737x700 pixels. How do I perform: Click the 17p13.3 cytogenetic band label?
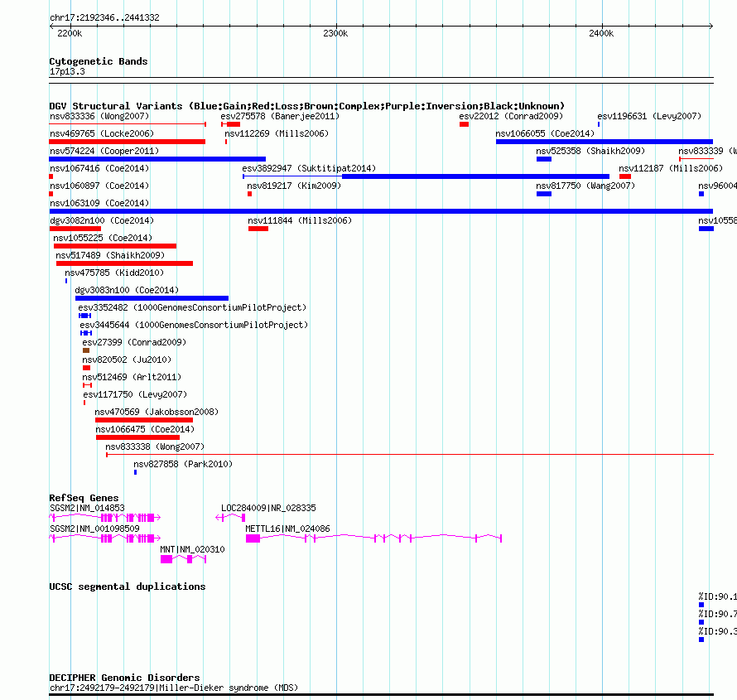point(67,71)
